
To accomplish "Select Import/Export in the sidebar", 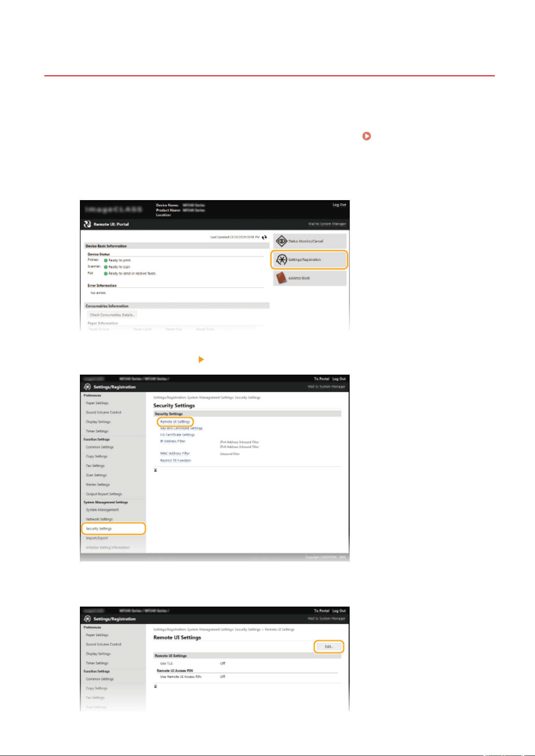I will 97,538.
